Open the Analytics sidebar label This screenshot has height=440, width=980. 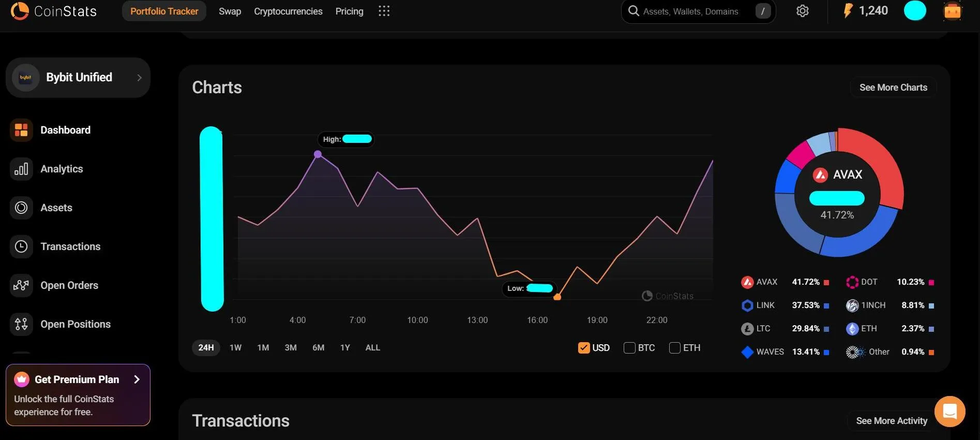tap(62, 169)
